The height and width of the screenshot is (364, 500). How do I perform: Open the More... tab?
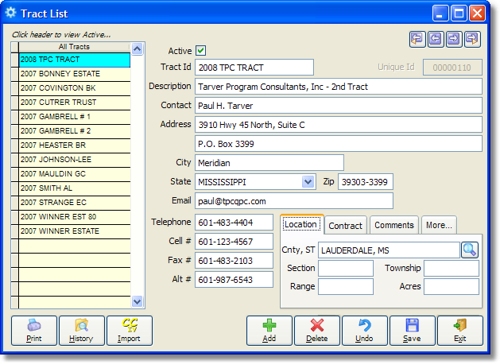click(x=439, y=225)
